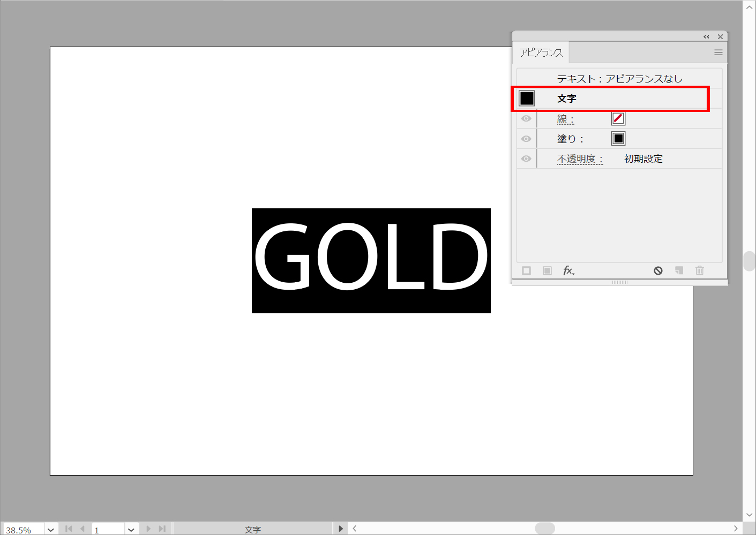This screenshot has height=535, width=756.
Task: Open the zoom level dropdown beside 38.5%
Action: (x=51, y=530)
